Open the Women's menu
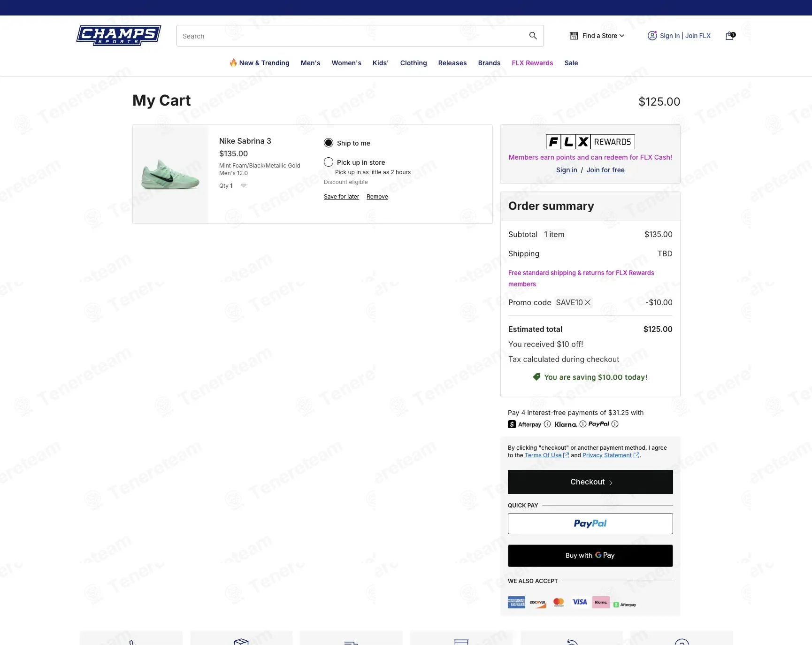Viewport: 812px width, 645px height. click(x=346, y=63)
